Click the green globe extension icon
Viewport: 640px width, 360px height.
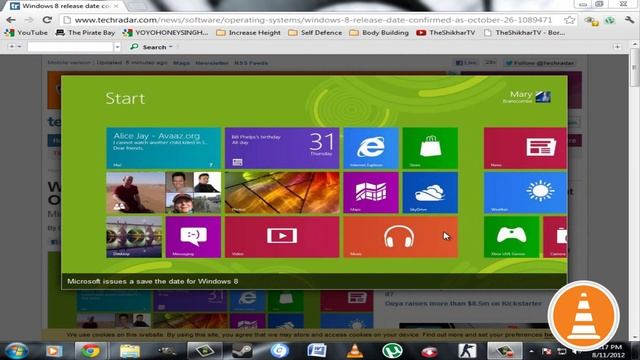coord(610,20)
